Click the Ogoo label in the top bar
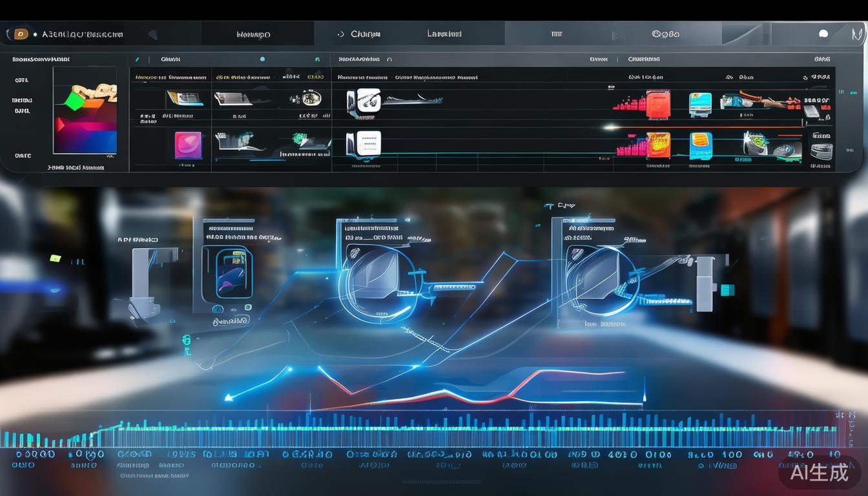Screen dimensions: 868x496 665,34
